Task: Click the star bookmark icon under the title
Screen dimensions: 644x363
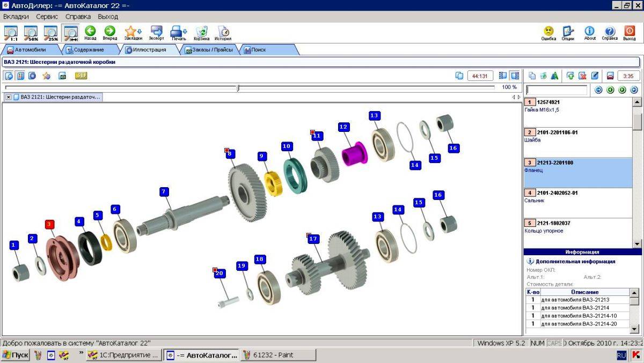Action: (47, 76)
